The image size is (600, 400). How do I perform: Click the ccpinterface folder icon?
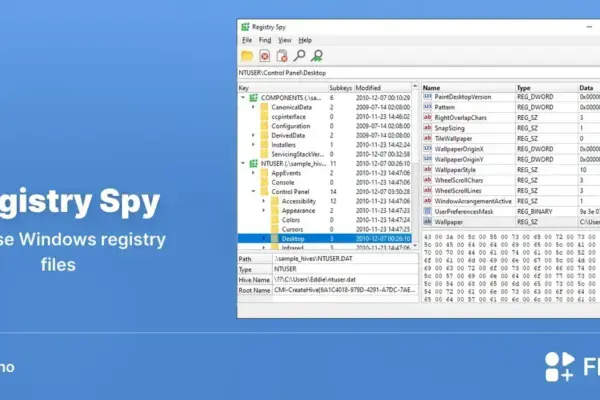pos(264,117)
